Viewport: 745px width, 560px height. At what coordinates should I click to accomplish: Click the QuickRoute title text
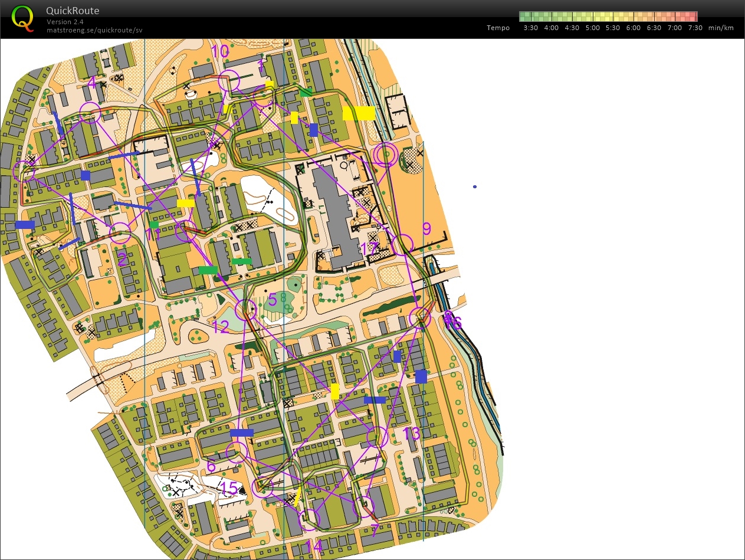[73, 11]
